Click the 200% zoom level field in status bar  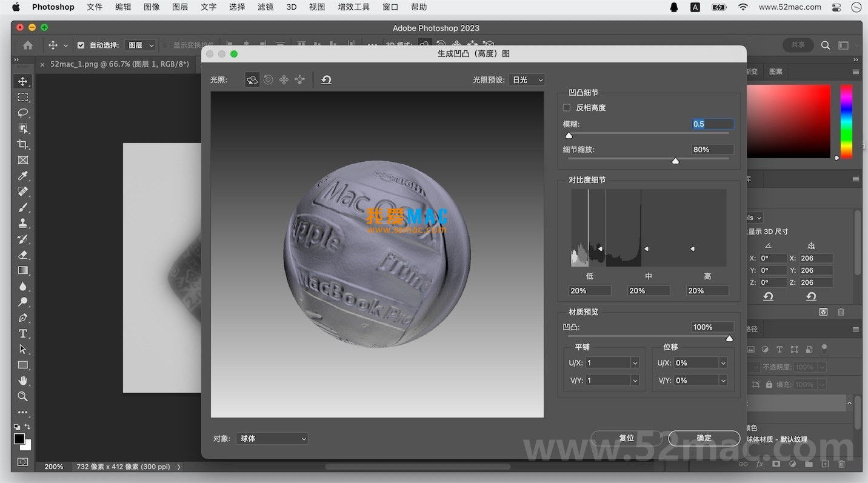54,467
